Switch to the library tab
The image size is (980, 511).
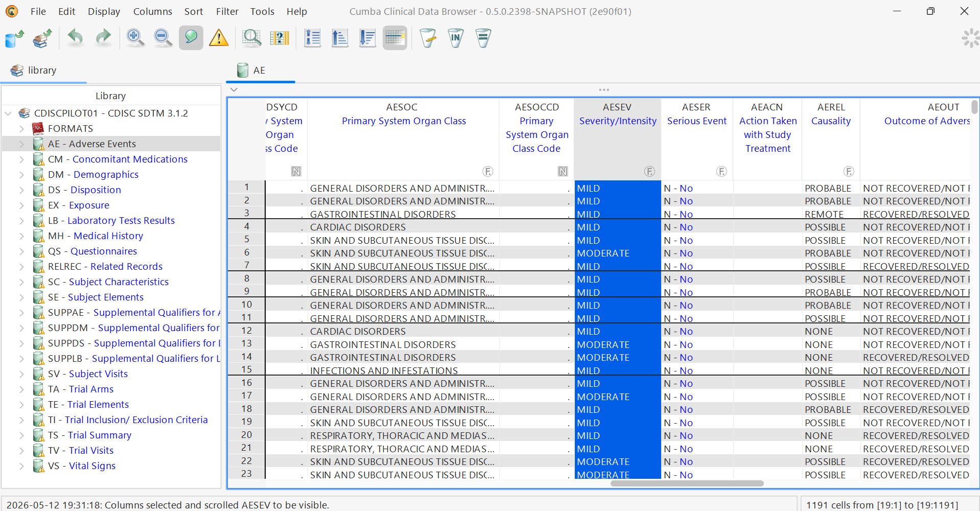[43, 71]
